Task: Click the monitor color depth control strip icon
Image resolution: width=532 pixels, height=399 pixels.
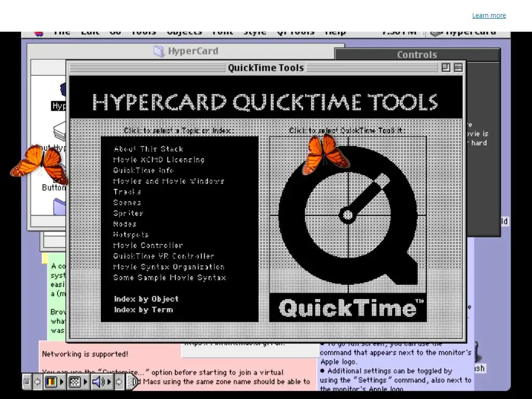Action: (50, 382)
